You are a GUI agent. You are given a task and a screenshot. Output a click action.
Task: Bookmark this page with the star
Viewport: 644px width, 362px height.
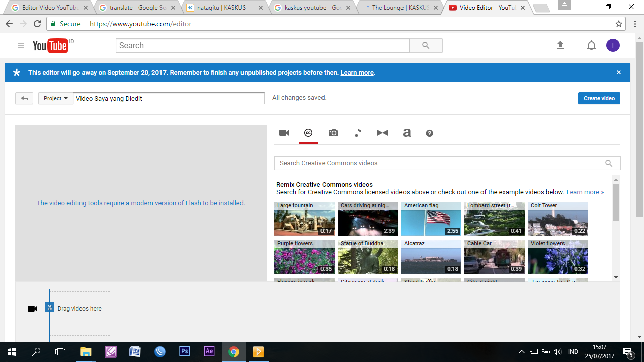point(619,24)
